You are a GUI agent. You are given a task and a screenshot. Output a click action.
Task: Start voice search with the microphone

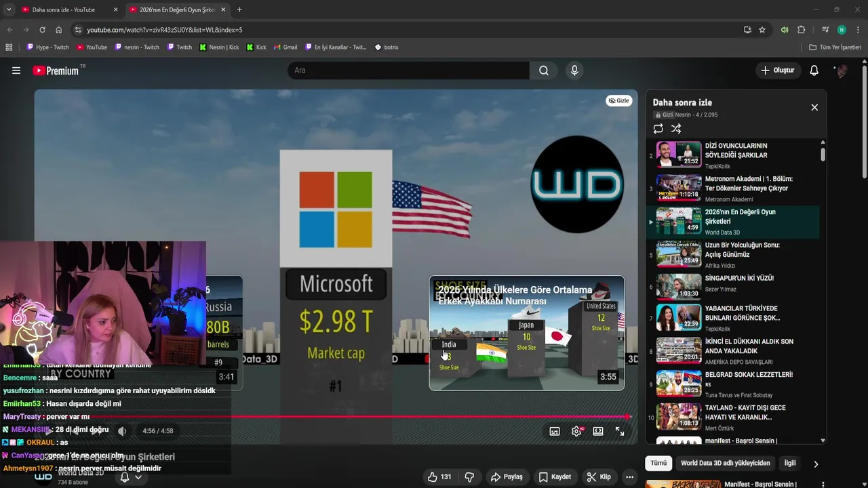coord(574,70)
